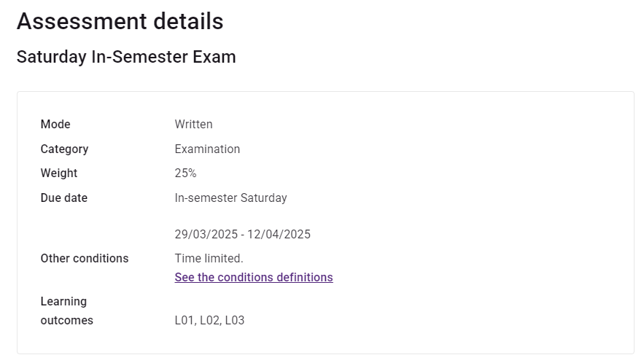Select the 'L01, L02, L03' outcomes text
This screenshot has height=363, width=644.
tap(209, 320)
